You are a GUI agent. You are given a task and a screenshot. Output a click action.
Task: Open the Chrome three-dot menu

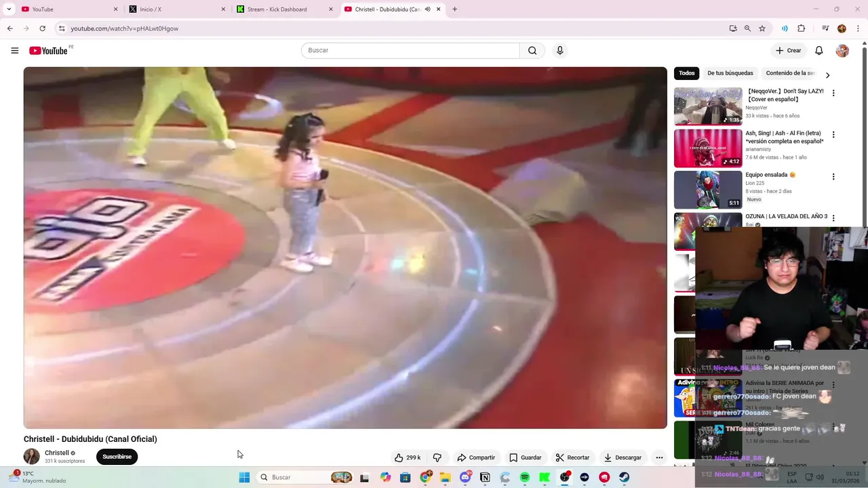tap(857, 28)
